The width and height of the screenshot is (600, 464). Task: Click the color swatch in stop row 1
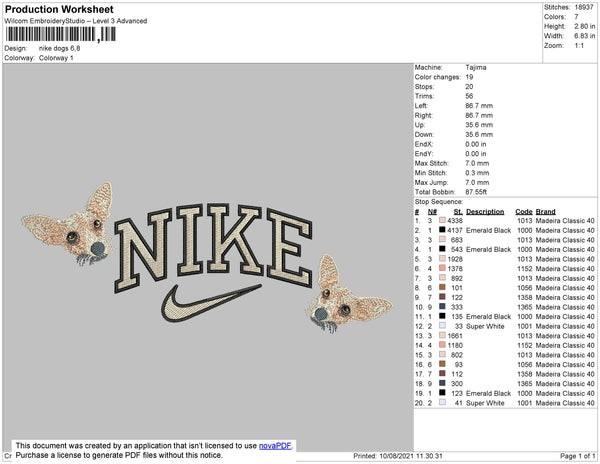(442, 220)
